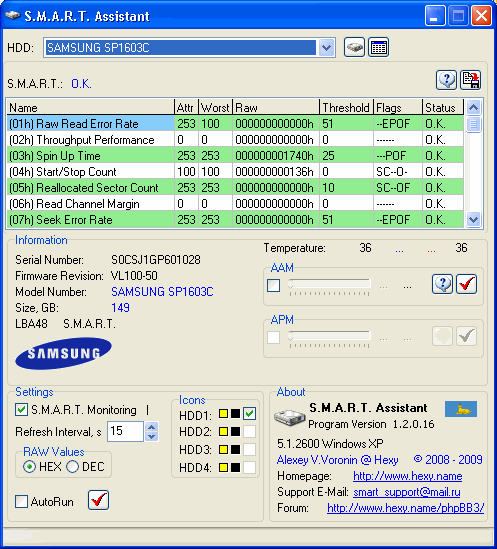Apply AAM setting with red checkmark icon

point(466,284)
